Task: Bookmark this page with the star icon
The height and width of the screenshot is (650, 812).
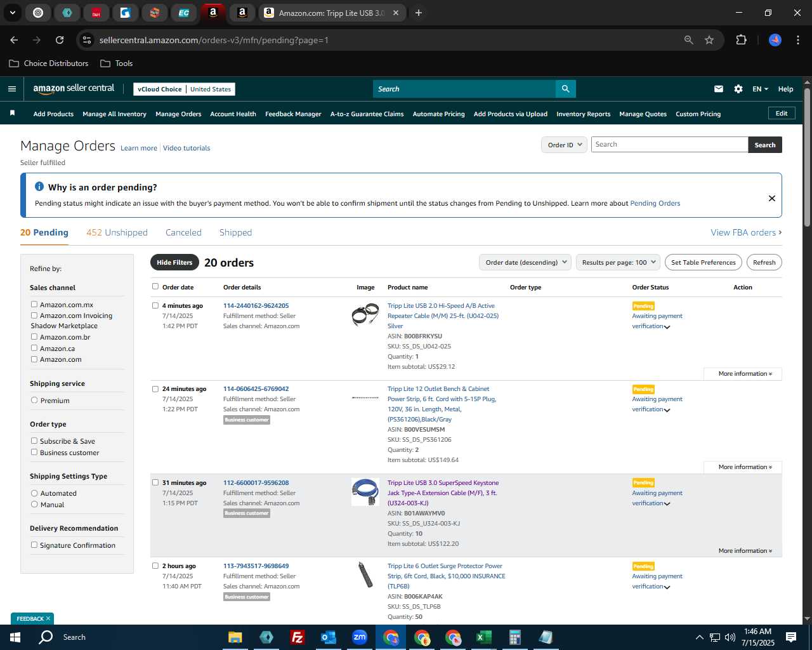Action: tap(709, 40)
